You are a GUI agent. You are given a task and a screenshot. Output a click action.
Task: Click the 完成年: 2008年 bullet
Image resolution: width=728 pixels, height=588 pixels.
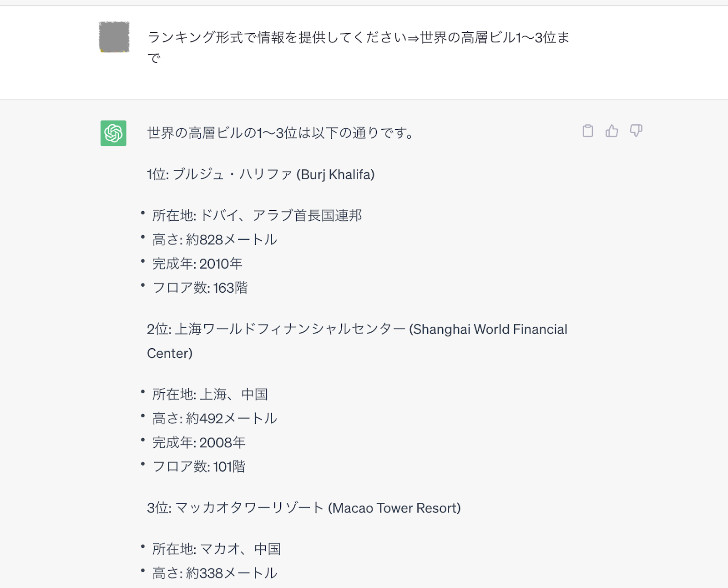tap(199, 442)
